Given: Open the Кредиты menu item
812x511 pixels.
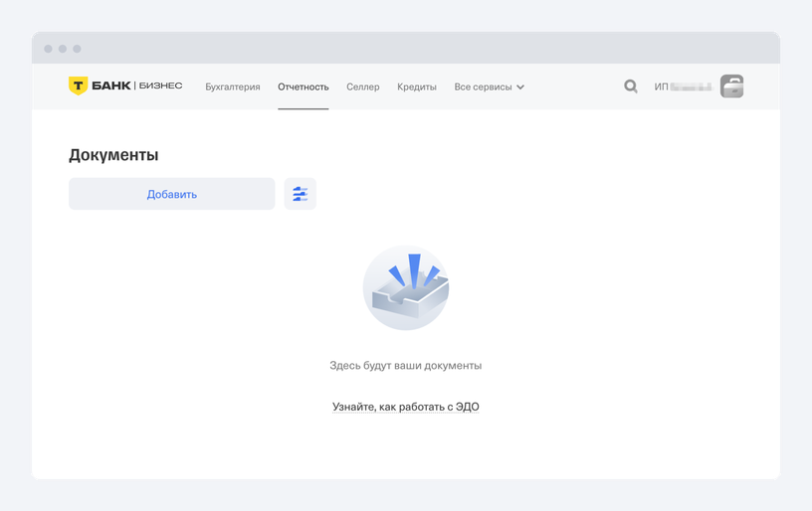Looking at the screenshot, I should coord(417,87).
